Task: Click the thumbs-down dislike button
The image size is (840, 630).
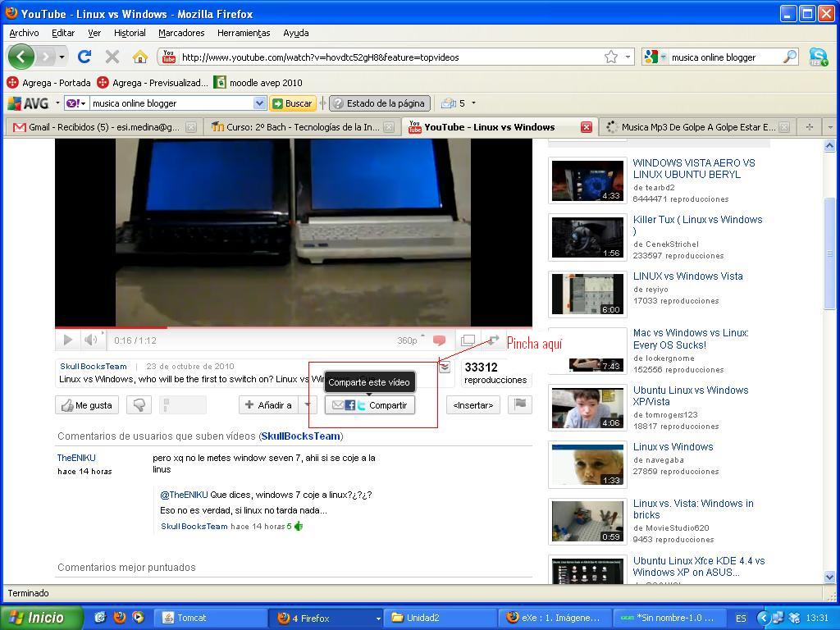Action: coord(139,405)
